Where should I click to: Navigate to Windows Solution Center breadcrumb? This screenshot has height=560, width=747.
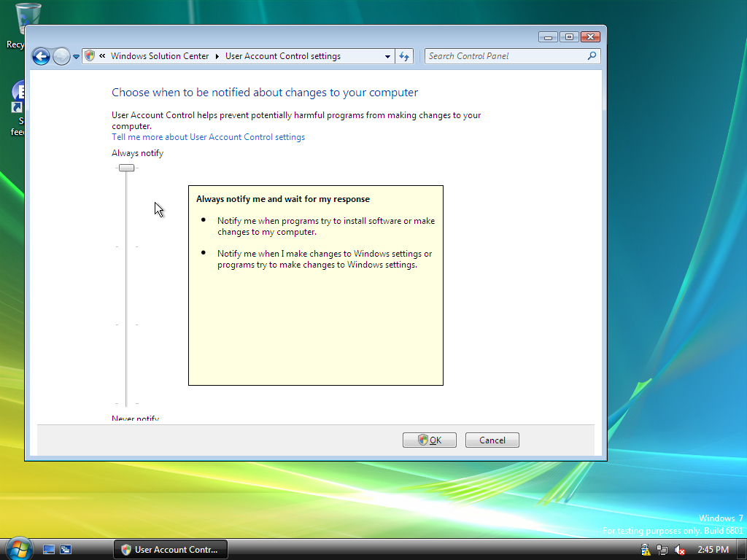point(160,55)
